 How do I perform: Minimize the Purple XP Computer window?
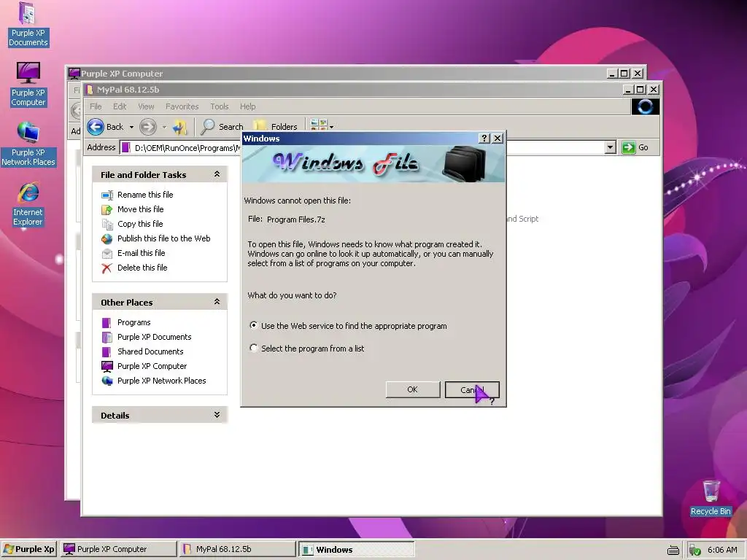[612, 74]
